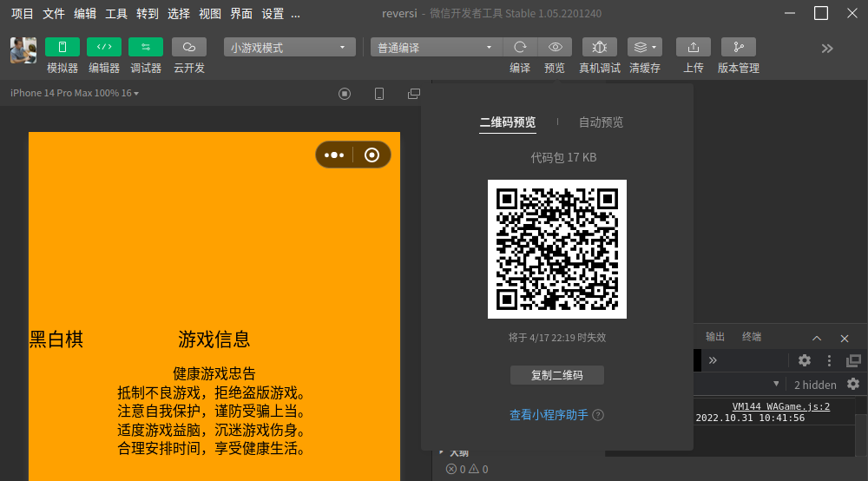Start real device debugging (真机调试)

click(x=600, y=47)
